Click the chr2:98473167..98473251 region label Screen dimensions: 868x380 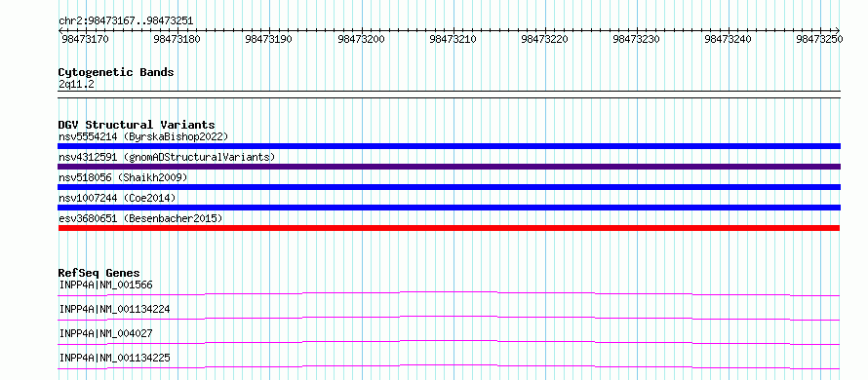pyautogui.click(x=126, y=20)
